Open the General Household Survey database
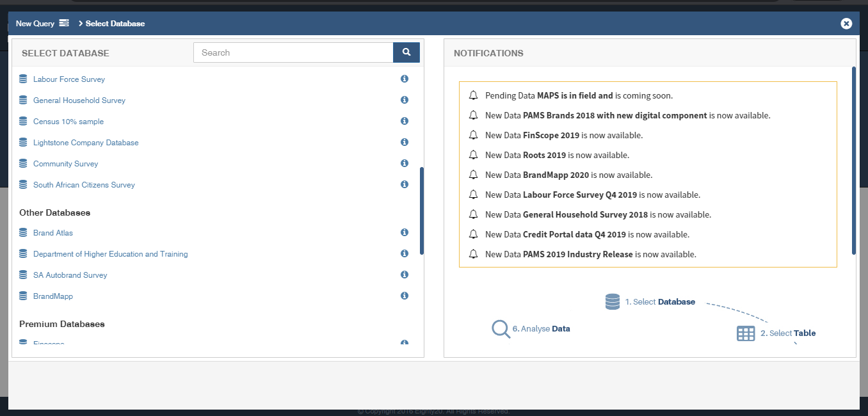 [x=79, y=100]
